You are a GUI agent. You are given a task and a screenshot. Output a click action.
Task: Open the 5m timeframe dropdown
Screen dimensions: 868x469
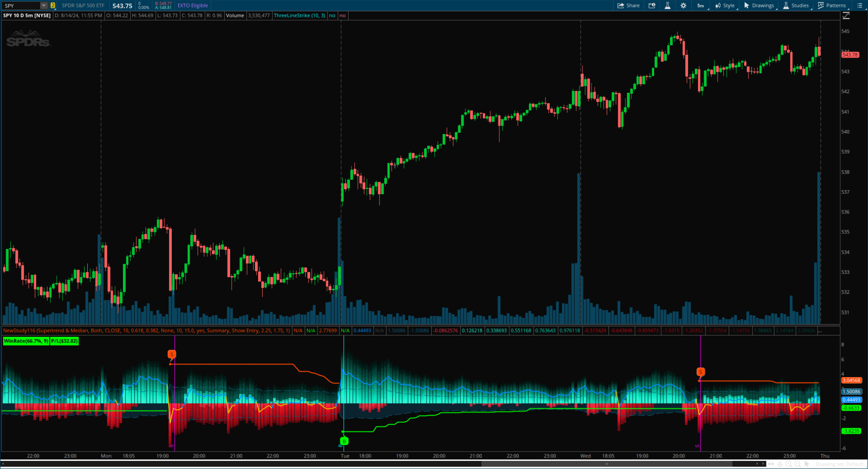click(701, 5)
